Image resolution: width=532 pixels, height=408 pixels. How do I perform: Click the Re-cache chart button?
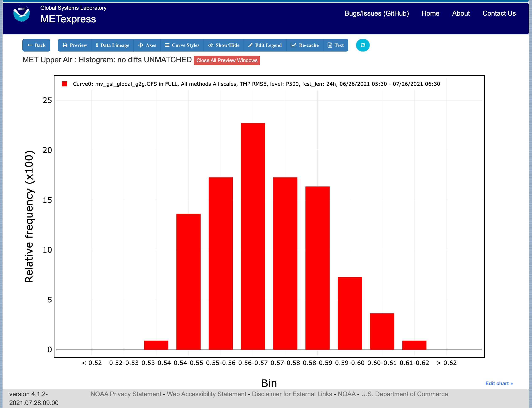point(305,45)
